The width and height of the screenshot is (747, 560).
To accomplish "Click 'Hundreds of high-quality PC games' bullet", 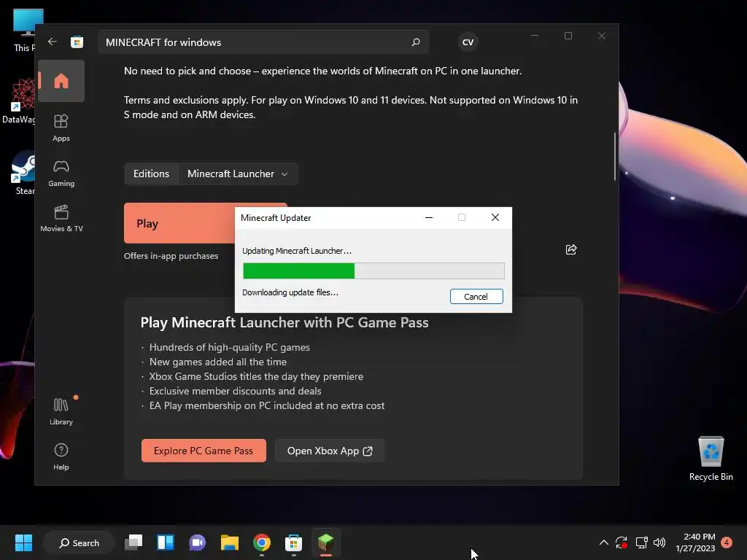I will point(229,347).
